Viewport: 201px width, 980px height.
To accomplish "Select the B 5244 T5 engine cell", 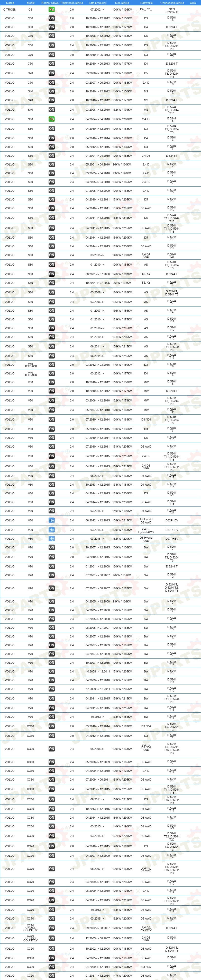I will point(172,119).
